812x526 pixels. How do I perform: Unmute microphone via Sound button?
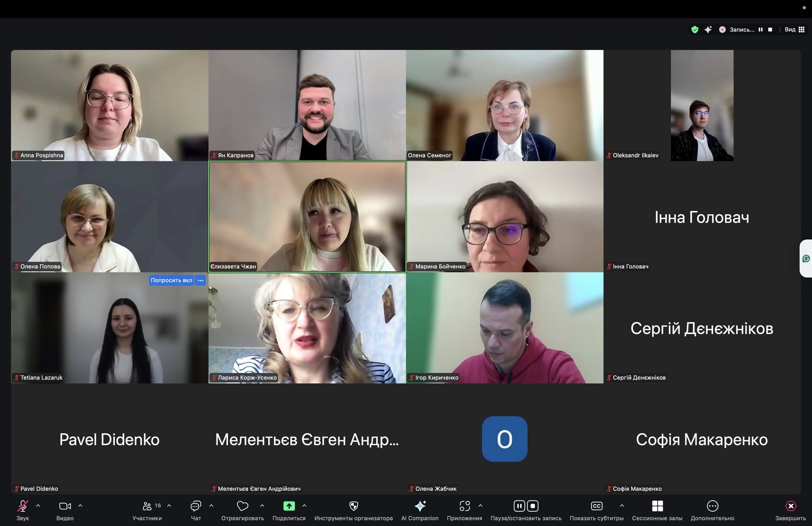(x=23, y=506)
